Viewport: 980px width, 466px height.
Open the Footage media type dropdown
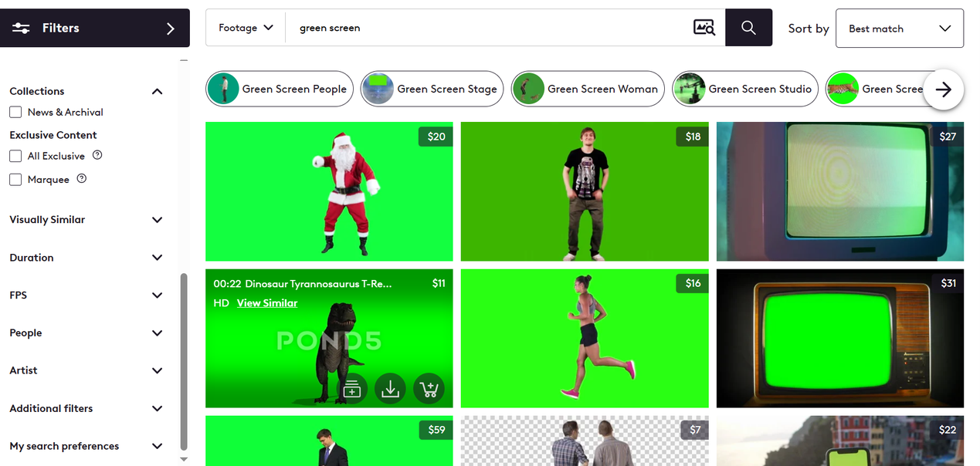point(246,28)
